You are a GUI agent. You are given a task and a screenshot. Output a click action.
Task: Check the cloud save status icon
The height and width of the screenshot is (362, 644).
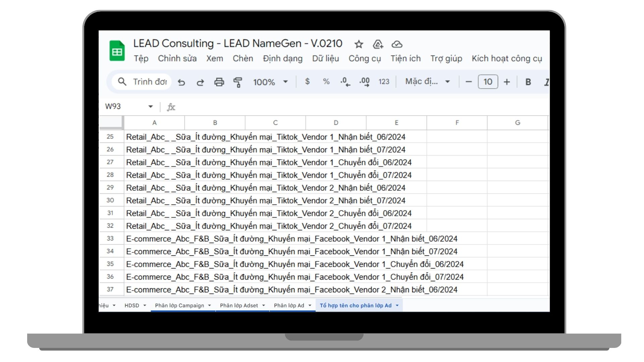[x=397, y=44]
